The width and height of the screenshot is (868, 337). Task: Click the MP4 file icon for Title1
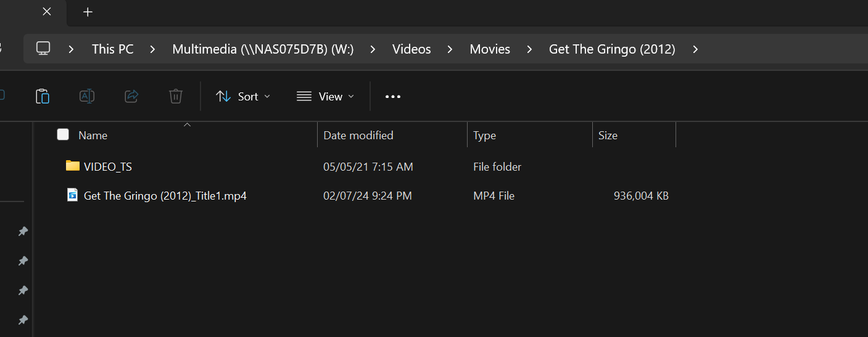click(x=73, y=195)
